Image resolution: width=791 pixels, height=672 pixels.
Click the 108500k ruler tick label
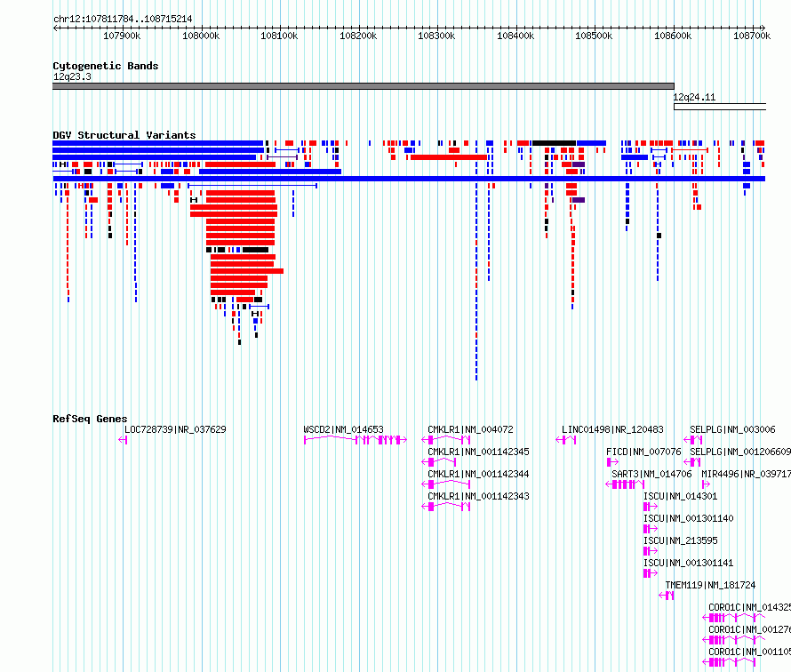coord(594,36)
